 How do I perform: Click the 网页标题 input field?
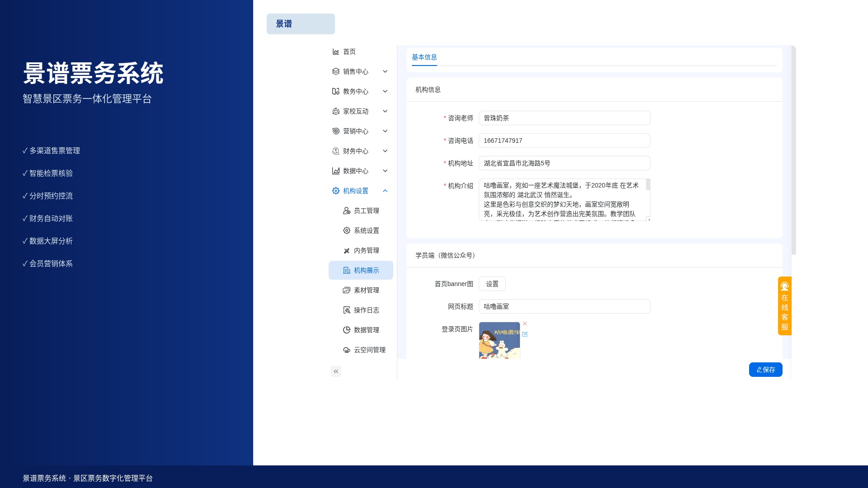pyautogui.click(x=564, y=306)
